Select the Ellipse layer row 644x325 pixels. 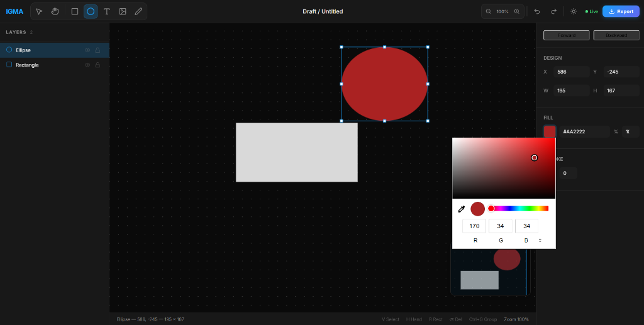(55, 50)
